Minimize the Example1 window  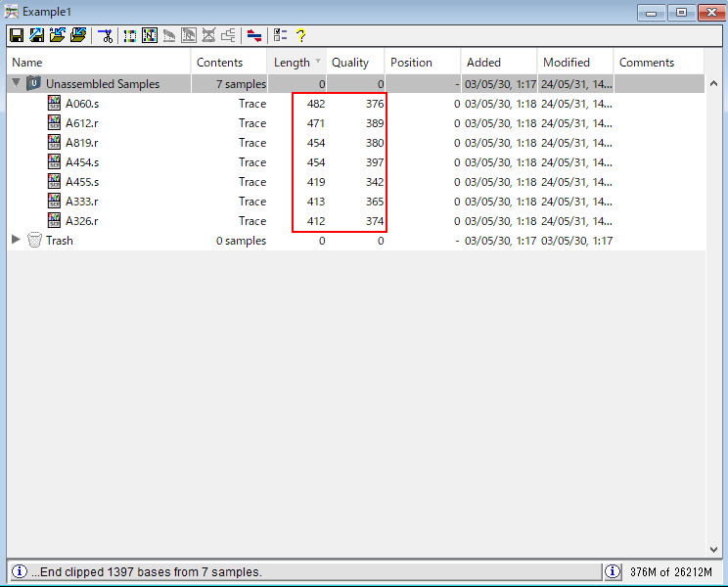click(652, 13)
